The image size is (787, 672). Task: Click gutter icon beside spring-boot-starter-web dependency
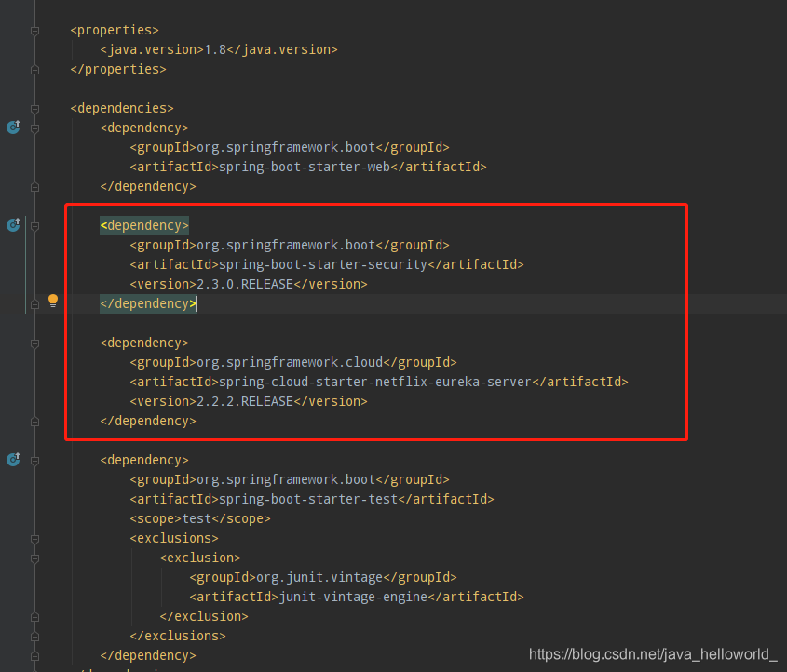[14, 128]
